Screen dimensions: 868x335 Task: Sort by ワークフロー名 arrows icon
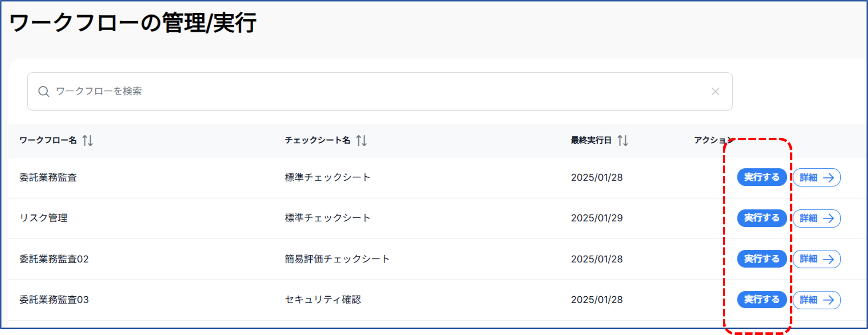pyautogui.click(x=88, y=141)
